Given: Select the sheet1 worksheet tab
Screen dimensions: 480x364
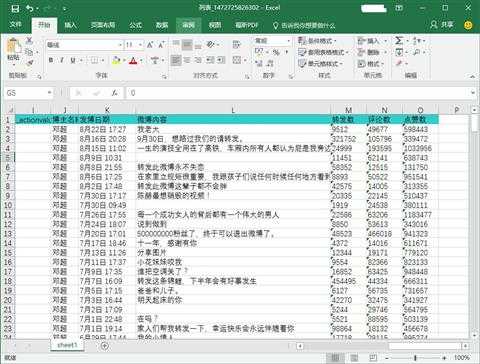Looking at the screenshot, I should tap(67, 345).
